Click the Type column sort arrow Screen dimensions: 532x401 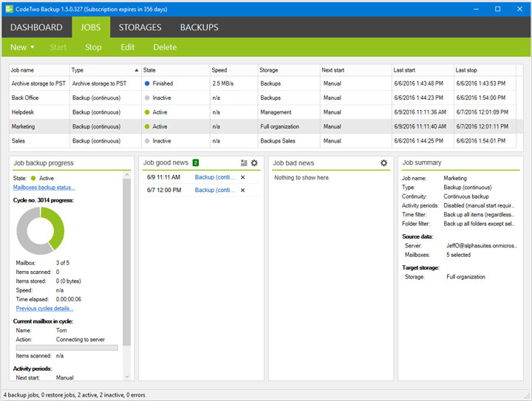(137, 70)
